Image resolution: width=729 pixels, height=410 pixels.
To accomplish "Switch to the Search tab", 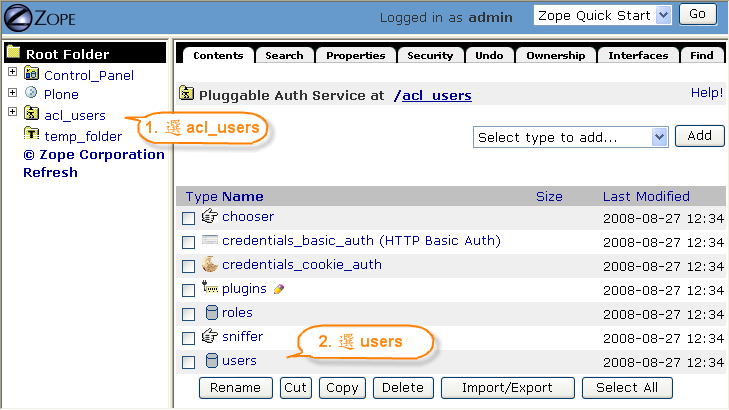I will point(284,55).
